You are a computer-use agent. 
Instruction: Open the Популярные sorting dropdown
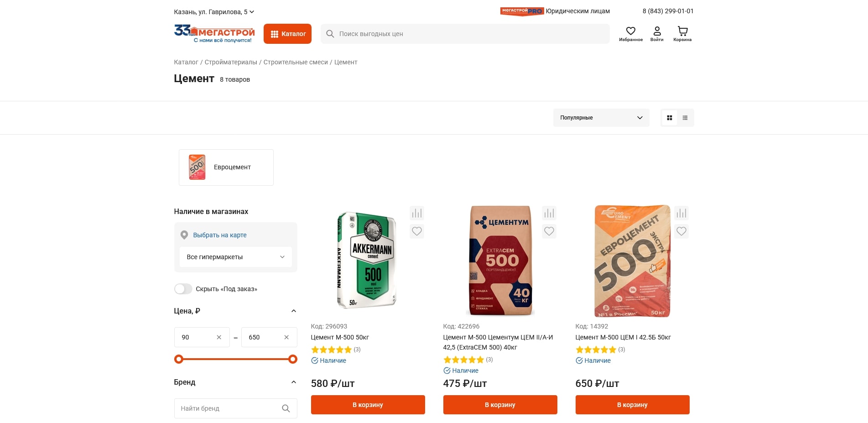(x=601, y=118)
